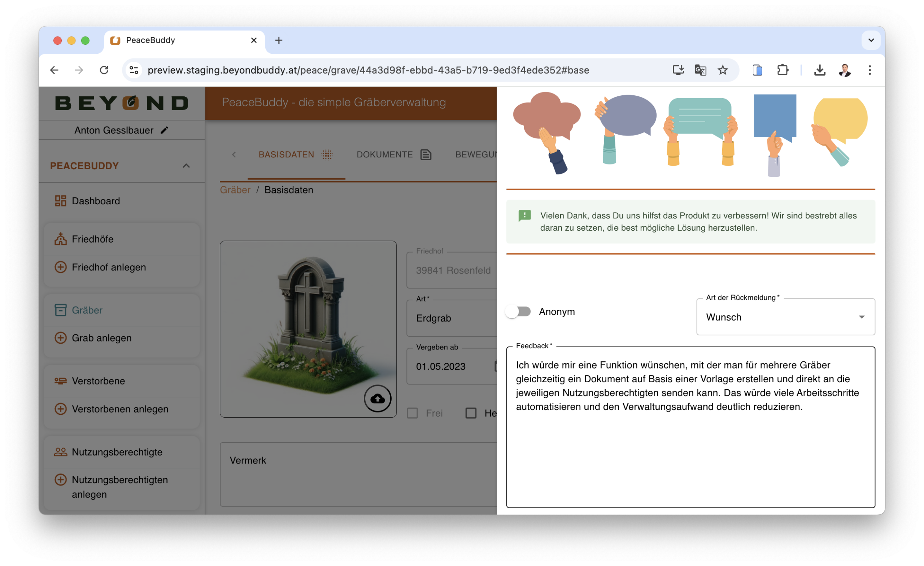
Task: Click the pencil icon beside Anton Gesslbauer
Action: 164,130
